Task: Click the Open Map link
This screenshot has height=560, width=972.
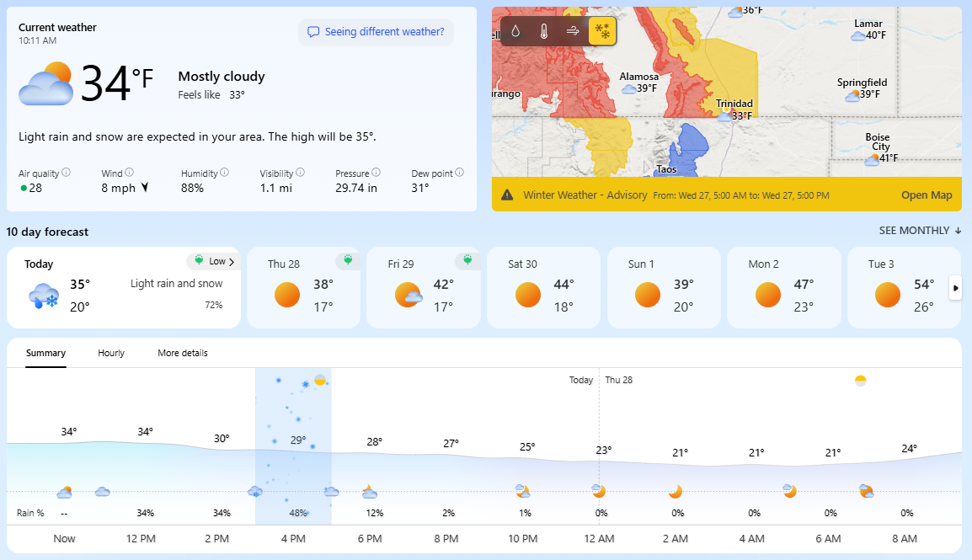Action: [927, 195]
